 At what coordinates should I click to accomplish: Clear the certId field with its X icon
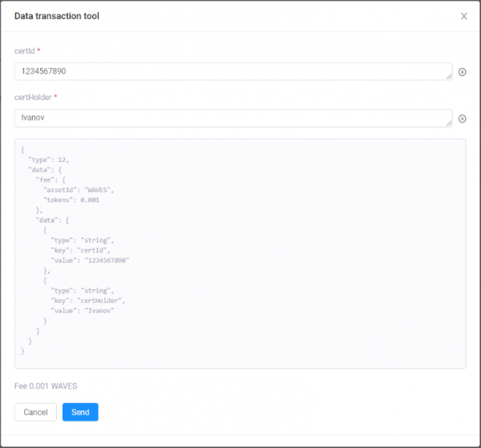pos(462,72)
